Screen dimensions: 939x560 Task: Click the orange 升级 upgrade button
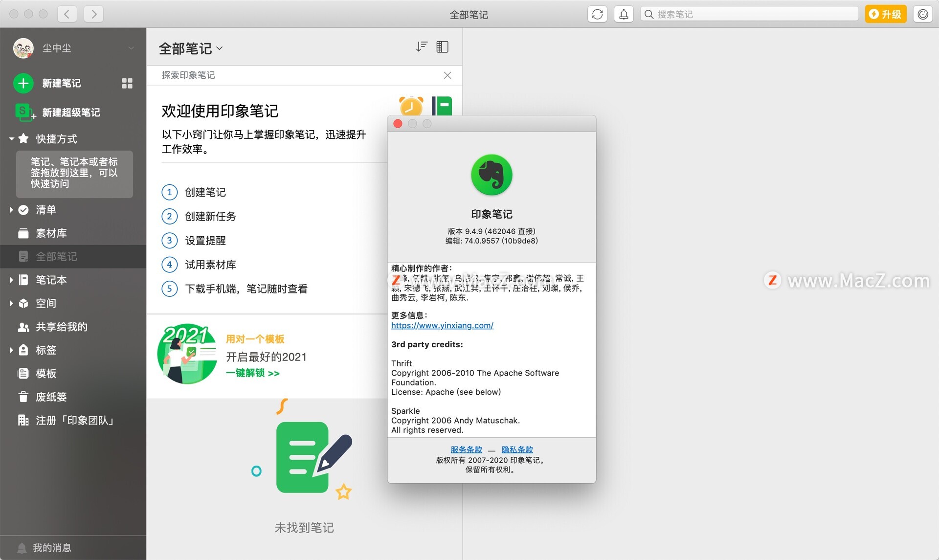click(886, 14)
